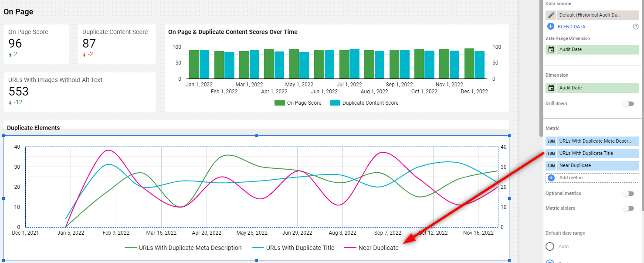The width and height of the screenshot is (644, 263).
Task: Click the Metric section label
Action: [552, 128]
